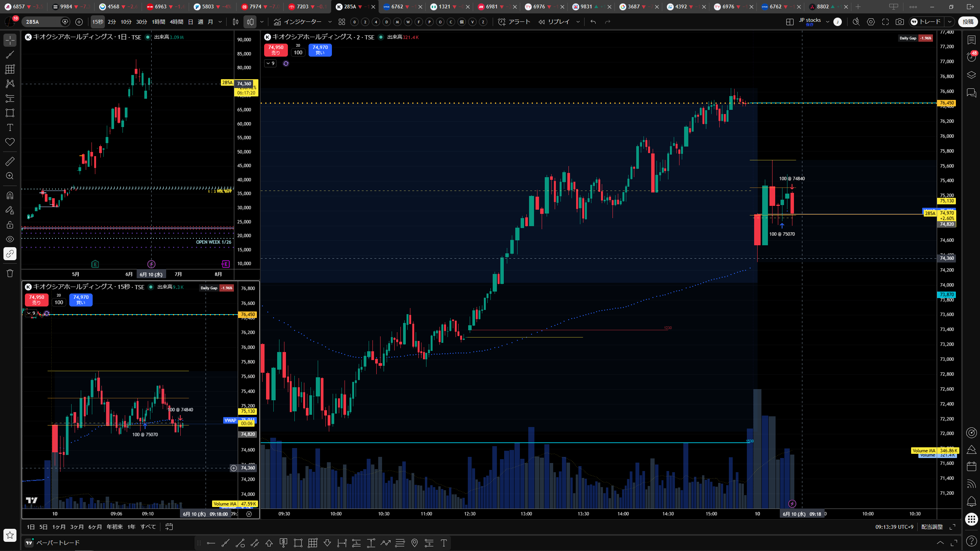Image resolution: width=980 pixels, height=551 pixels.
Task: Open the chat bubble panel
Action: [972, 93]
